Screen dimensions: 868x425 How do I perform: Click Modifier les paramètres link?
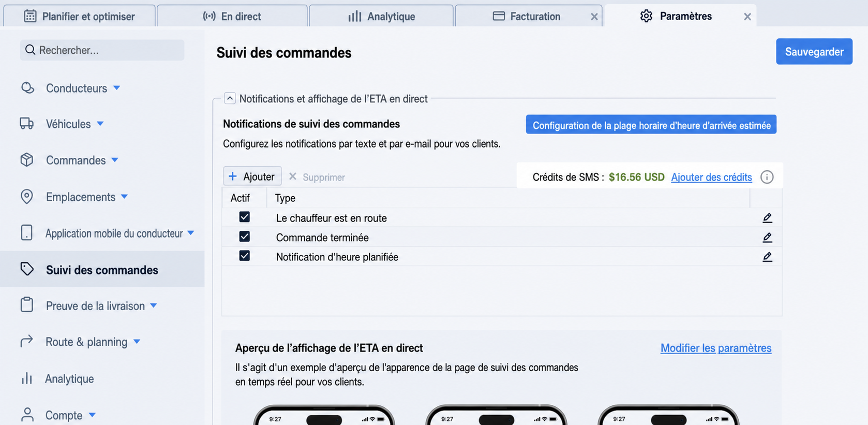pyautogui.click(x=716, y=348)
